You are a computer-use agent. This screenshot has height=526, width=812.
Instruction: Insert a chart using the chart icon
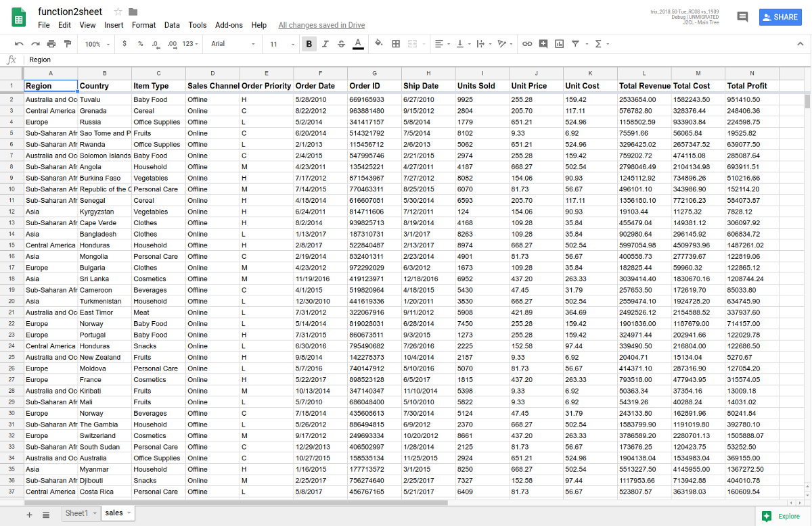click(x=559, y=44)
